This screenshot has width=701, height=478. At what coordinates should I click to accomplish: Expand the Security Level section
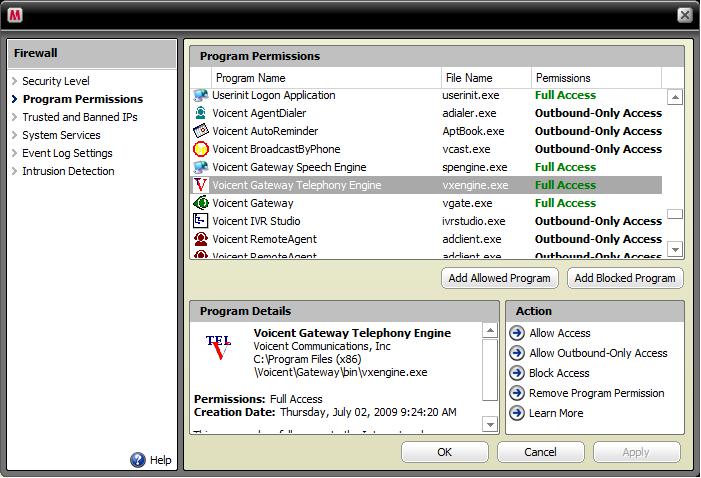(x=56, y=81)
